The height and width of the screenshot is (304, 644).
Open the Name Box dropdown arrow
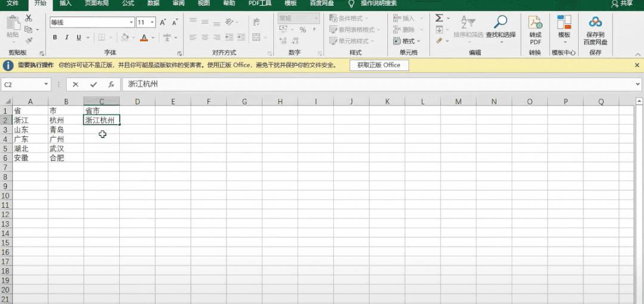(x=46, y=84)
